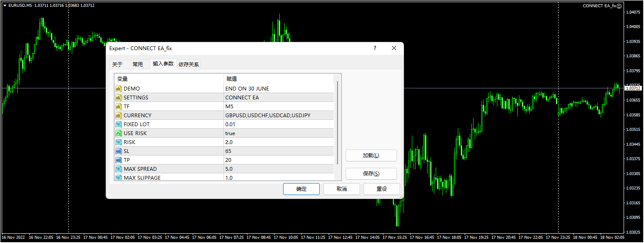Screen dimensions: 644x243
Task: Open the 常用 tab
Action: (138, 65)
